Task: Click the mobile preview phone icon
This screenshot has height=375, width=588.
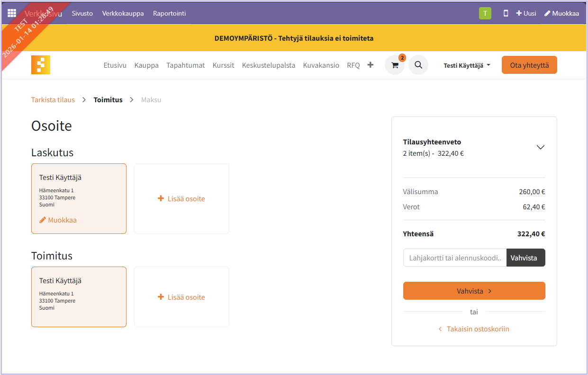Action: coord(506,13)
